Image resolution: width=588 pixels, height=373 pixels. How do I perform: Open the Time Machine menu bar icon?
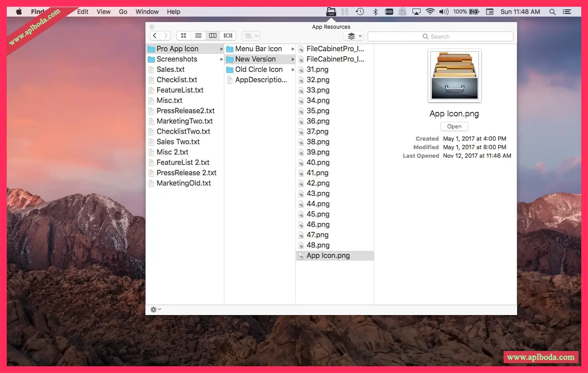[360, 12]
